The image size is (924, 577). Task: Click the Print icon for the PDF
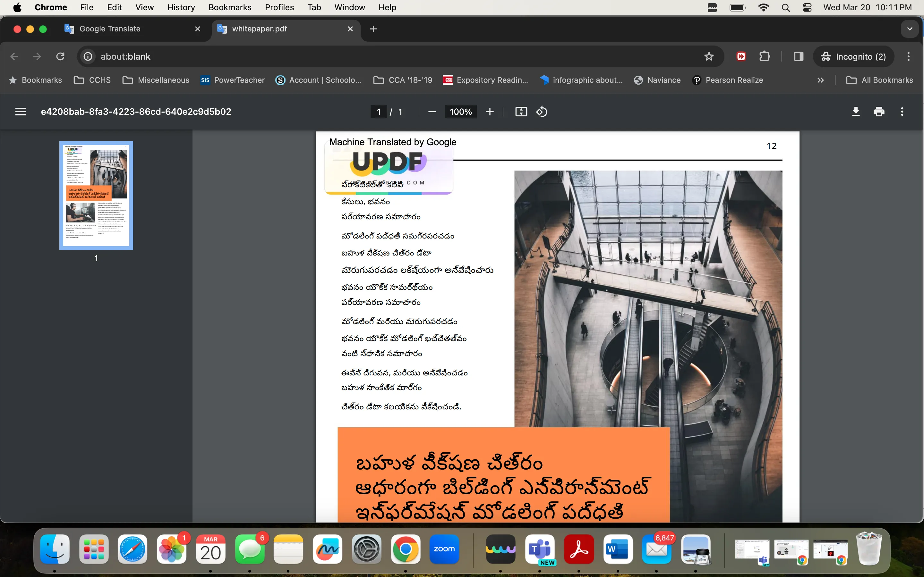pos(879,112)
